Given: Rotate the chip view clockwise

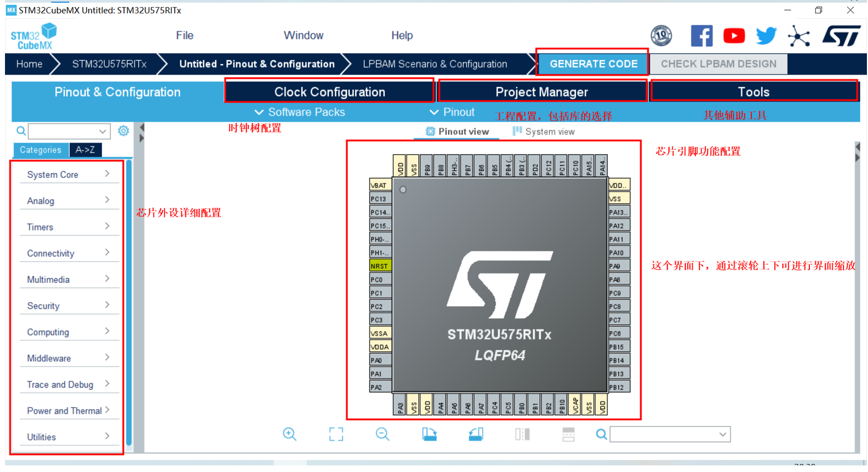Looking at the screenshot, I should coord(429,434).
